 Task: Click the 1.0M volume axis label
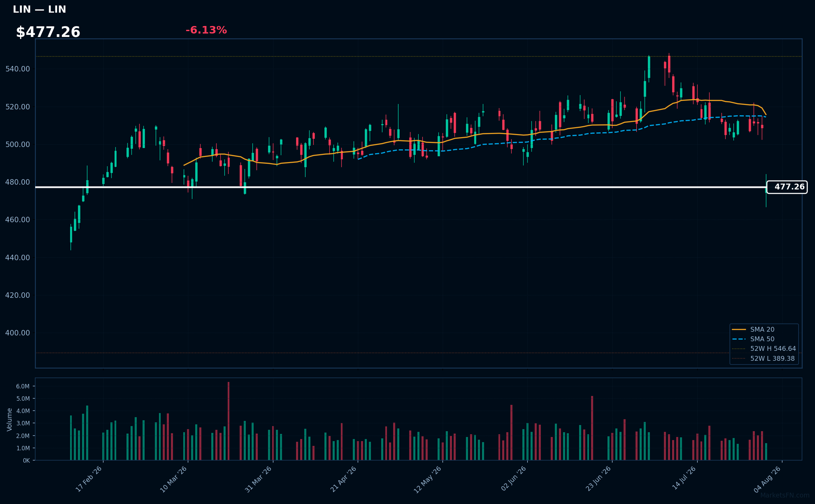pyautogui.click(x=23, y=448)
